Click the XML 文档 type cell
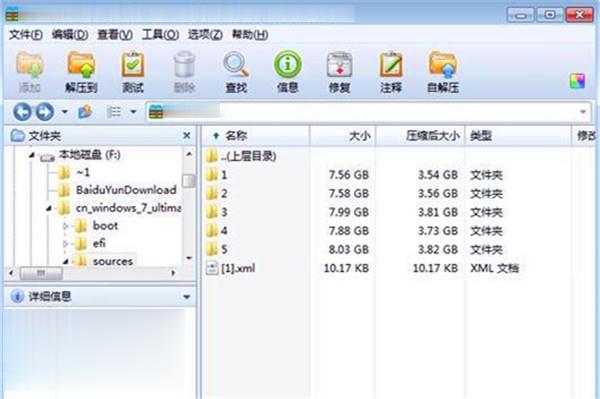 pyautogui.click(x=494, y=268)
